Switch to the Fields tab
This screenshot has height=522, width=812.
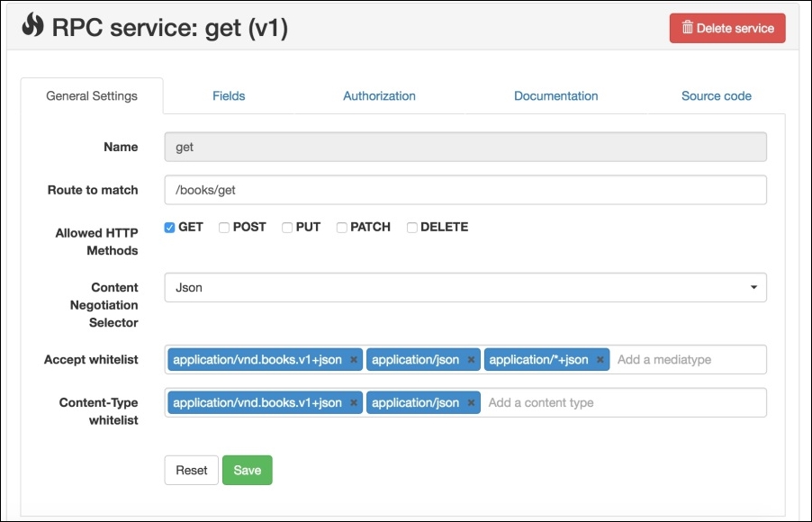[x=229, y=95]
